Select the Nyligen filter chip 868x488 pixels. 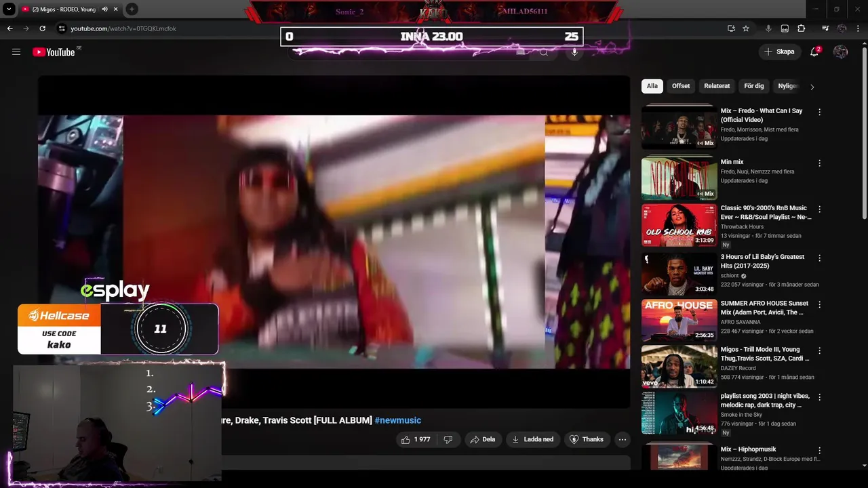click(x=788, y=86)
